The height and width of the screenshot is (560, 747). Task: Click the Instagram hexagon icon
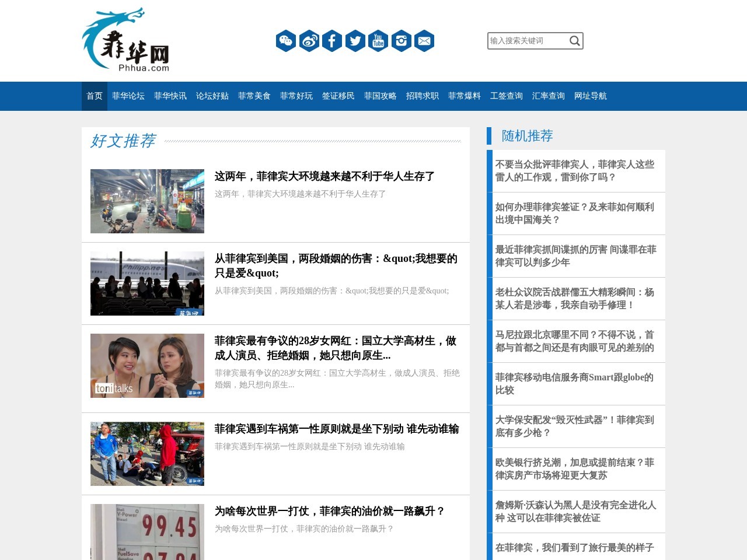[402, 41]
